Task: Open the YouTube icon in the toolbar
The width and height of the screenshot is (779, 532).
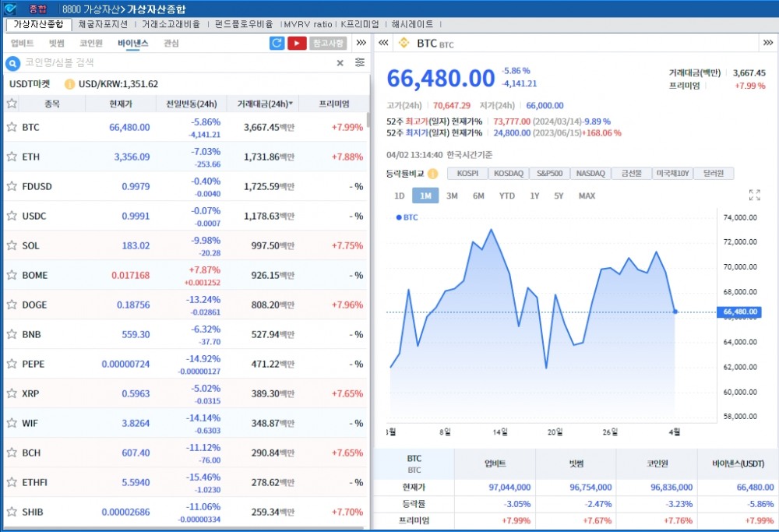Action: (x=297, y=43)
